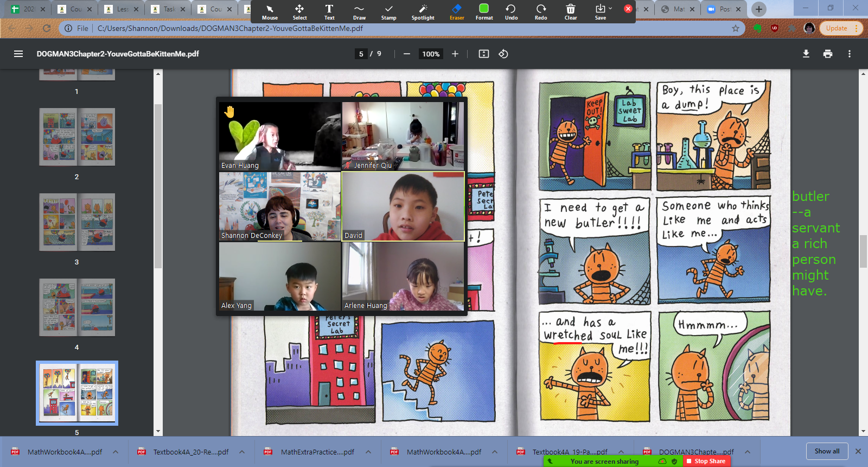Expand options for first MathWorkbook4A download
Image resolution: width=868 pixels, height=467 pixels.
point(116,452)
